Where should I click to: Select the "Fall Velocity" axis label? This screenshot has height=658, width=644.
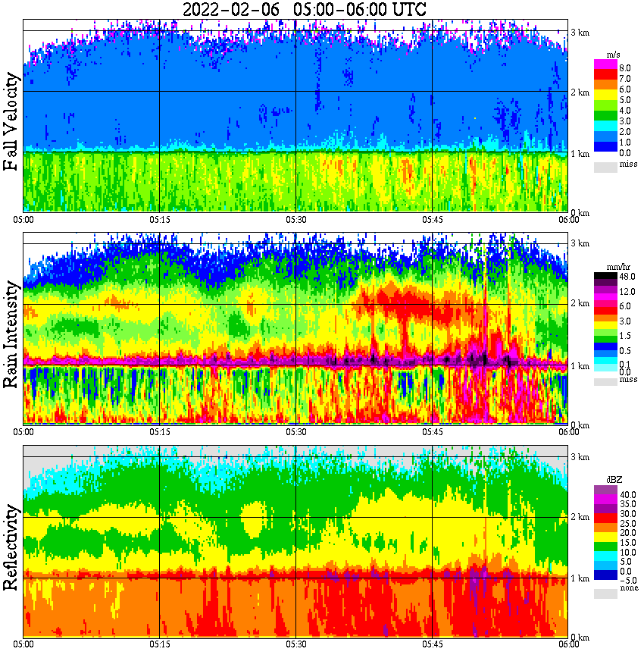coord(11,121)
